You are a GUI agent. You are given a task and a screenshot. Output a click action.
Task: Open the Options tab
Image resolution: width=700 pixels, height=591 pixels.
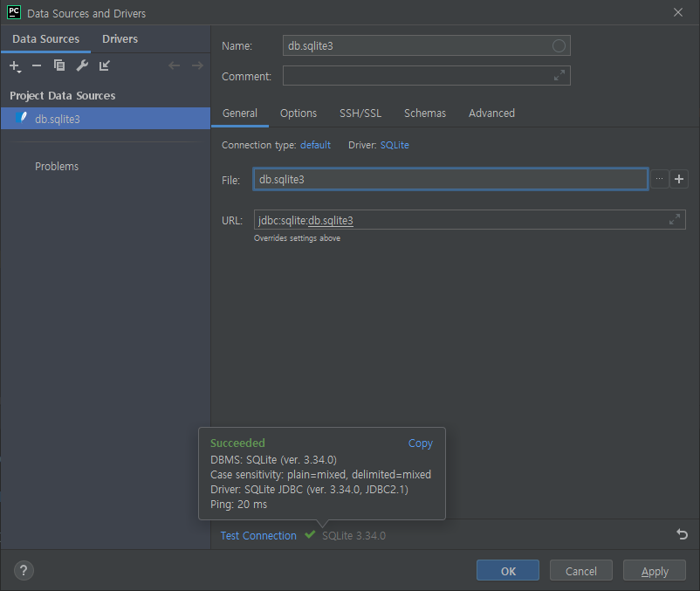pyautogui.click(x=299, y=113)
